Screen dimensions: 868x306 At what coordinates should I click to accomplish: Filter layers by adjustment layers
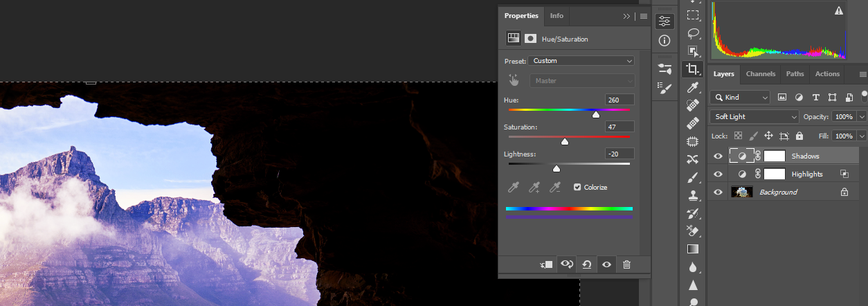click(x=799, y=98)
